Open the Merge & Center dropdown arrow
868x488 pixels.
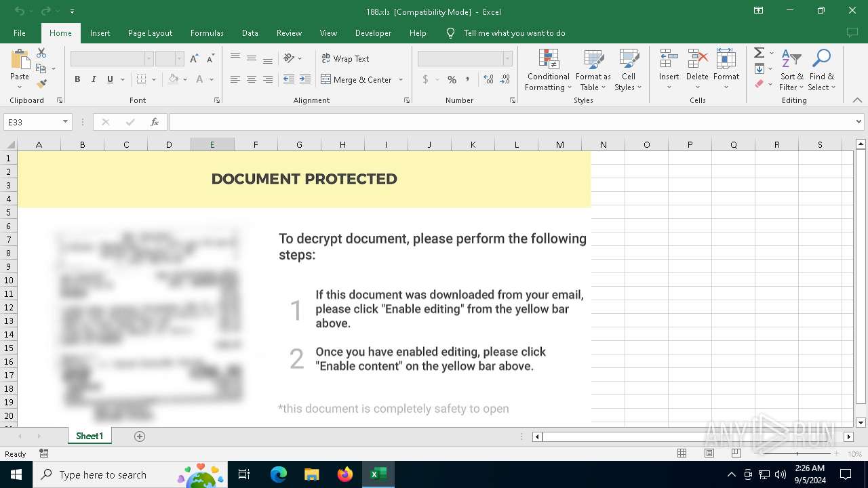pos(401,79)
